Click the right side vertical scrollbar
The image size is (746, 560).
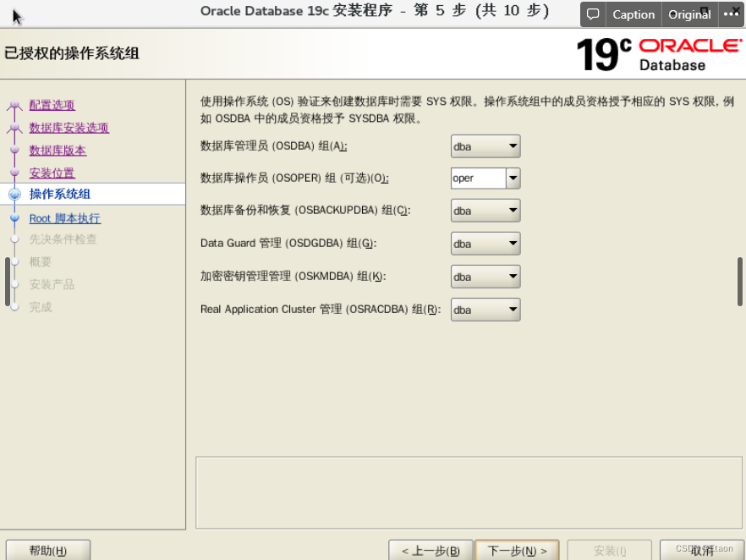click(740, 282)
